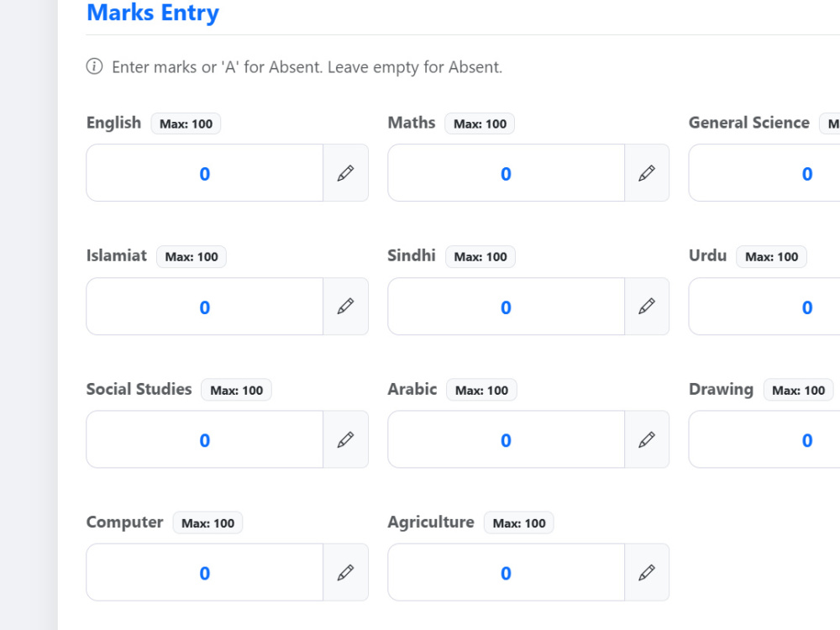840x630 pixels.
Task: Click the edit pencil for Islamiat
Action: click(x=345, y=307)
